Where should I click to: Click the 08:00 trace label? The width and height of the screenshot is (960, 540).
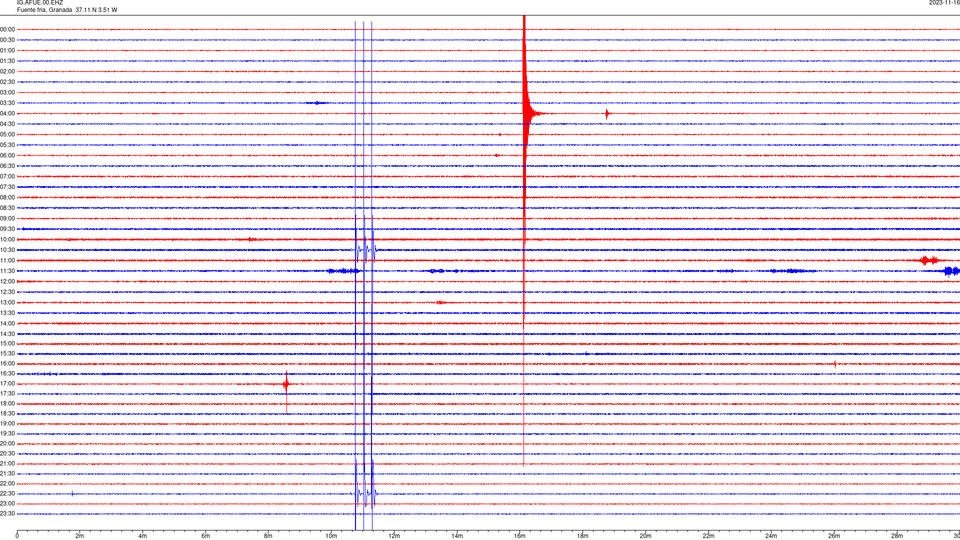[8, 197]
